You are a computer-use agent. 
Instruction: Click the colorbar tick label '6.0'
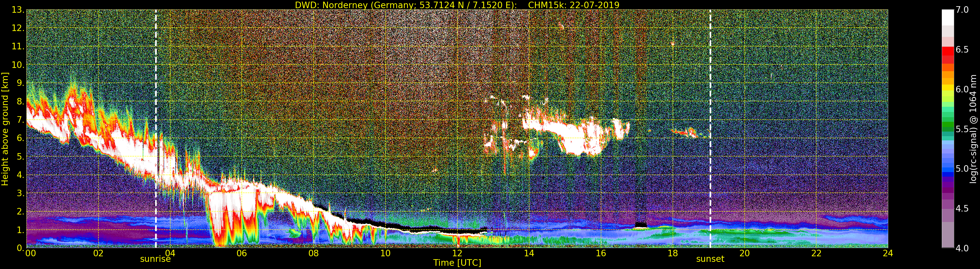pos(962,89)
